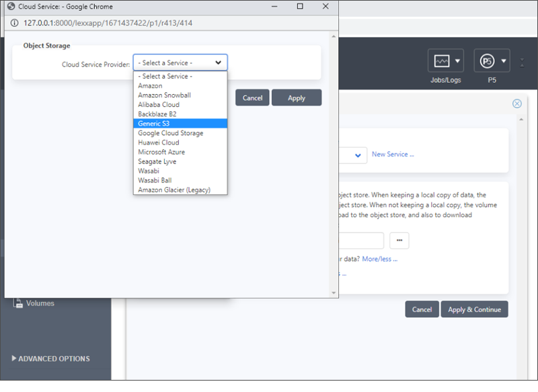This screenshot has height=392, width=538.
Task: Click the path input field beside the ellipsis button
Action: pos(361,241)
